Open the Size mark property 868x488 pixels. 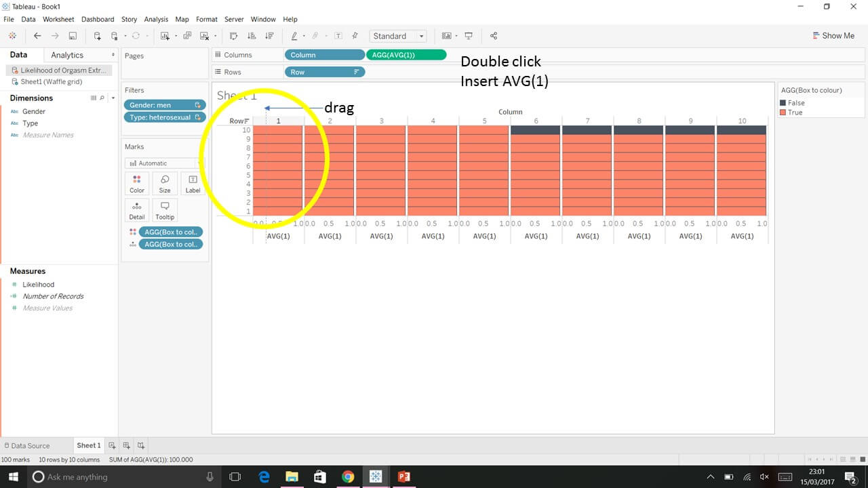point(164,183)
